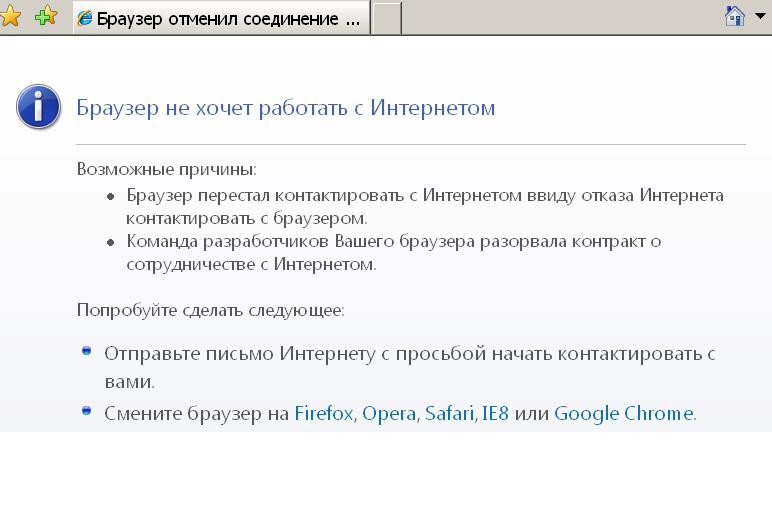772x512 pixels.
Task: Click the bullet beside "Отправьте письмо Интернету"
Action: point(87,350)
